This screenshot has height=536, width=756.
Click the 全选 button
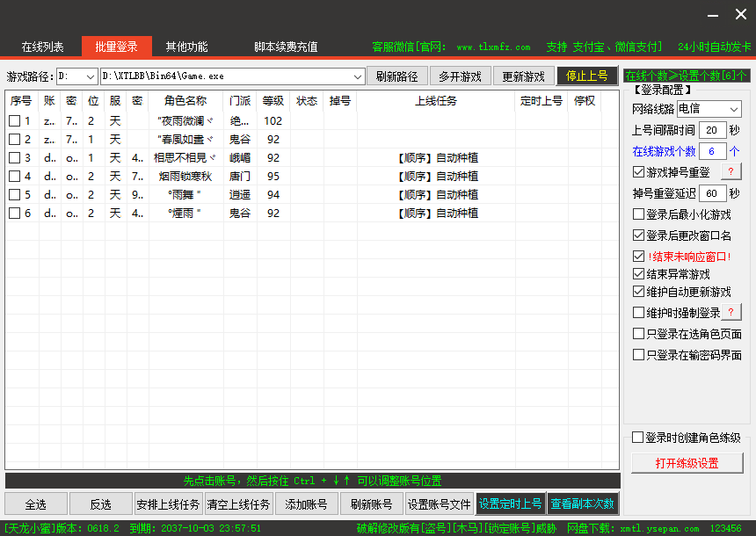pos(36,504)
